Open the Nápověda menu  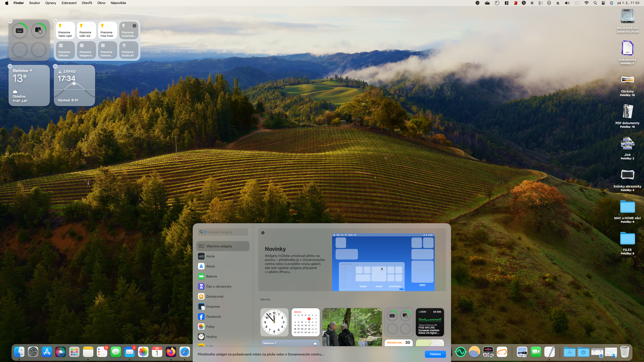pyautogui.click(x=118, y=3)
